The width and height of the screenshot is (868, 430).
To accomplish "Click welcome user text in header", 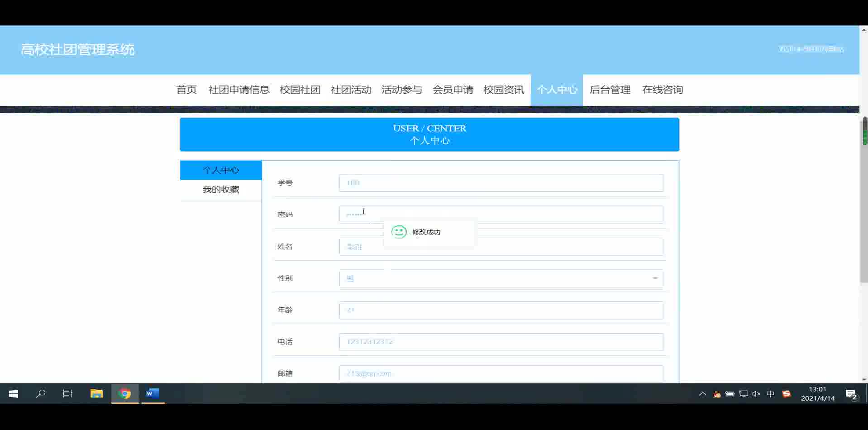I will click(x=811, y=49).
